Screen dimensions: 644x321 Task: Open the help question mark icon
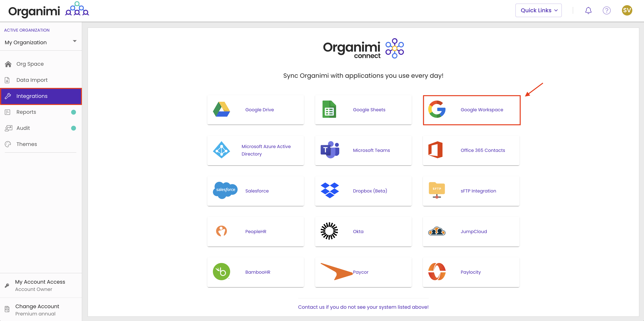pos(606,11)
